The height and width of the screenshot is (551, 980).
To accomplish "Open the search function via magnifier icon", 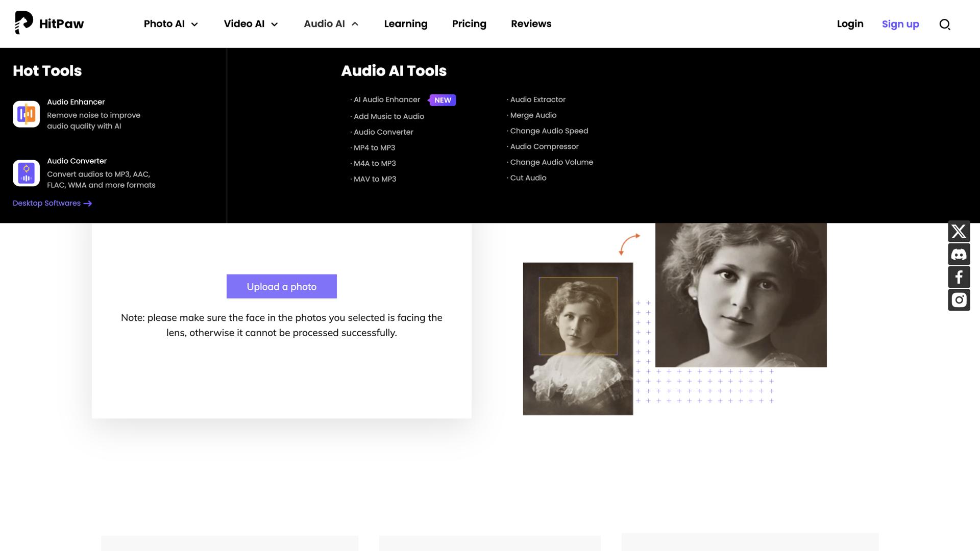I will [945, 24].
